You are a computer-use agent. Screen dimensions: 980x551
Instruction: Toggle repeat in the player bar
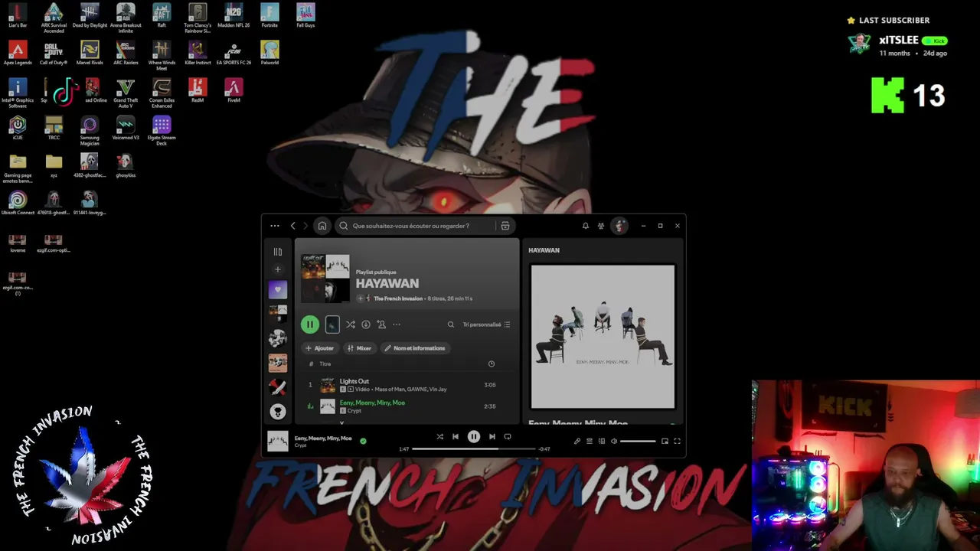[x=507, y=436]
